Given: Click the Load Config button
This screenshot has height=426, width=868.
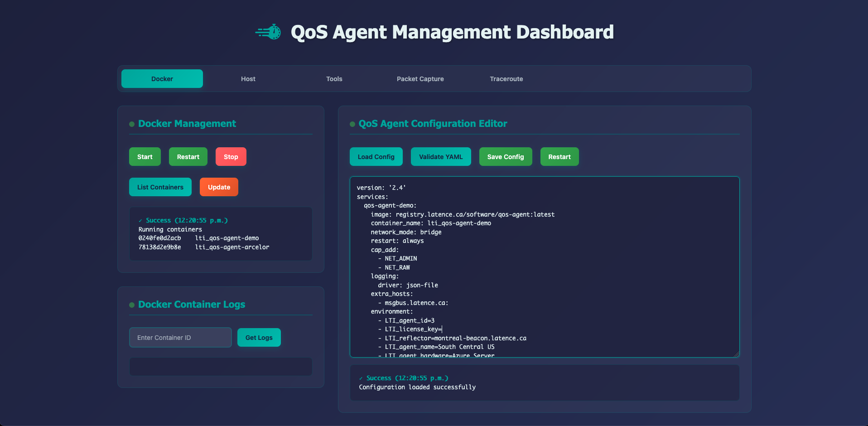Looking at the screenshot, I should coord(376,157).
